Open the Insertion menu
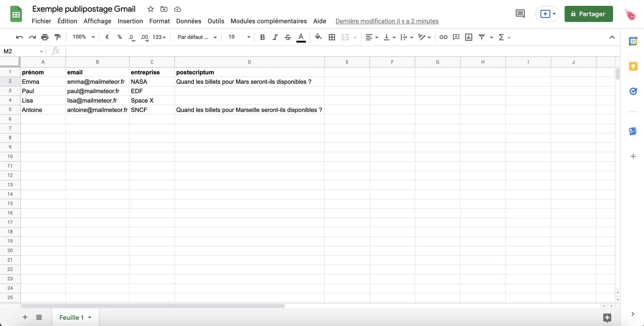This screenshot has width=644, height=326. click(x=130, y=21)
